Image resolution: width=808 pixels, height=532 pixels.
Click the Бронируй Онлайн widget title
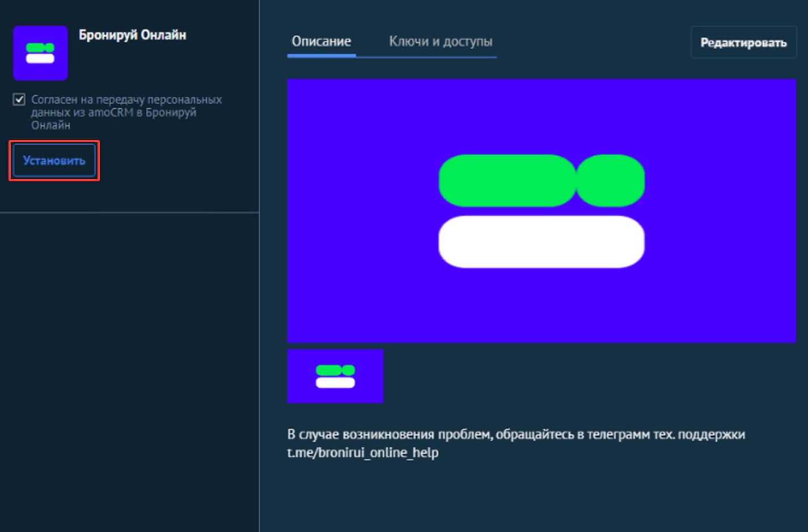tap(132, 35)
